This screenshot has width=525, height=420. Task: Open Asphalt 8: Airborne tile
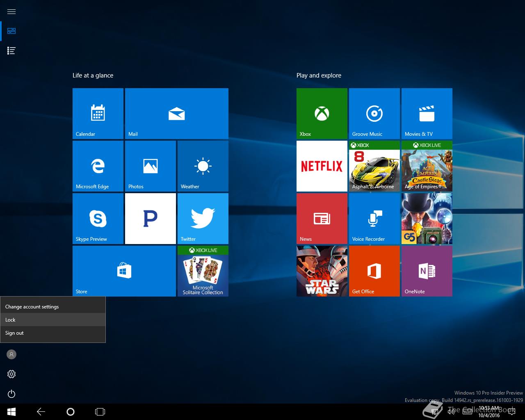374,166
